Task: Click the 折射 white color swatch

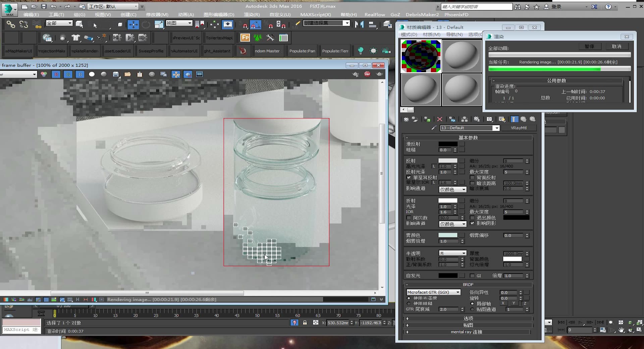Action: [x=448, y=201]
